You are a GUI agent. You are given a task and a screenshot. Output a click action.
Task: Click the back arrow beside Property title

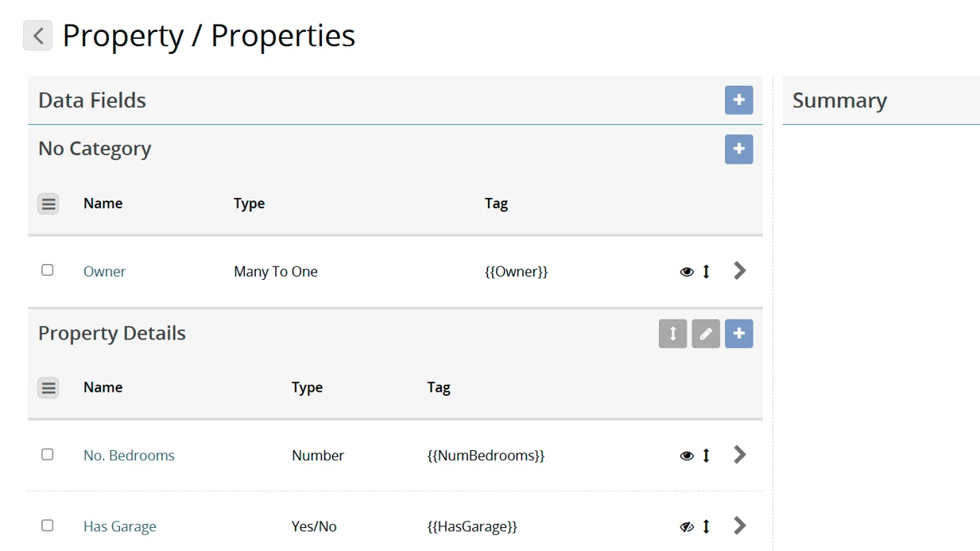tap(37, 36)
